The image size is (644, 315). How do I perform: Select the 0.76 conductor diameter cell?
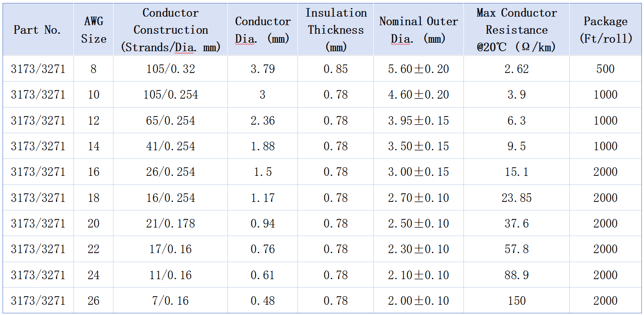pyautogui.click(x=262, y=249)
